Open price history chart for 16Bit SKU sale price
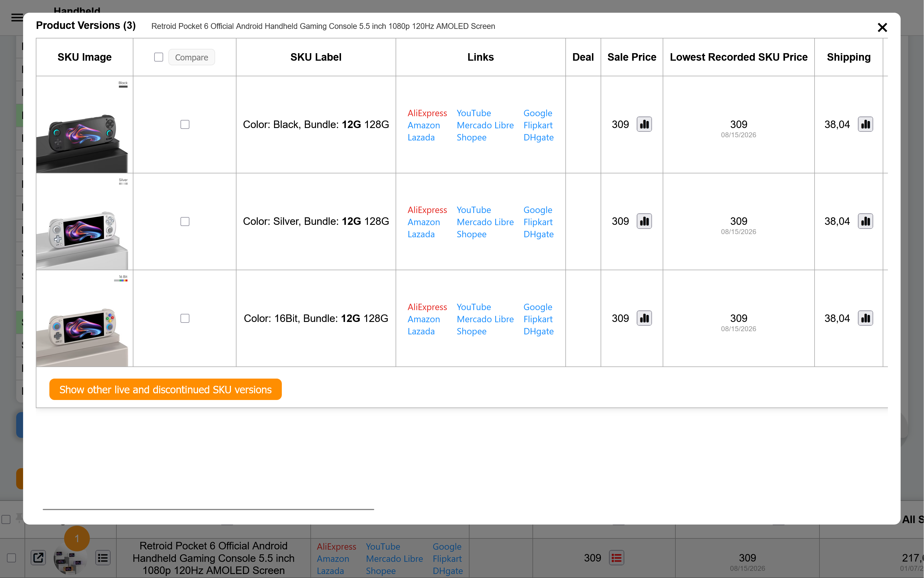Screen dimensions: 924x578 pos(644,318)
